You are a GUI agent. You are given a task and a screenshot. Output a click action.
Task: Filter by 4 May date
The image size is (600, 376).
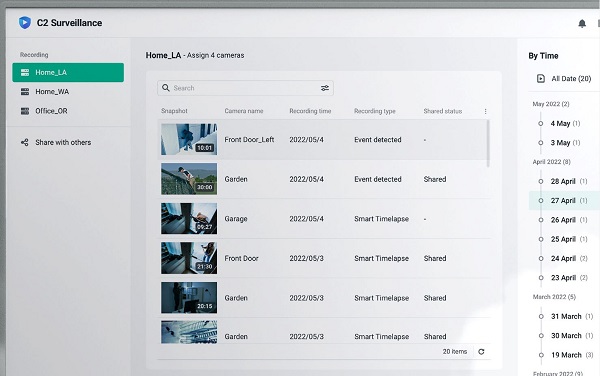click(565, 124)
